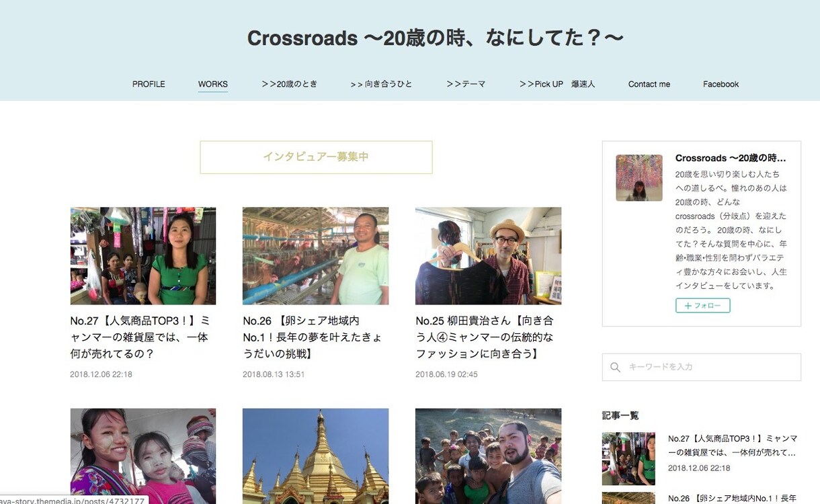
Task: Click the selfie with children post thumbnail
Action: [488, 456]
